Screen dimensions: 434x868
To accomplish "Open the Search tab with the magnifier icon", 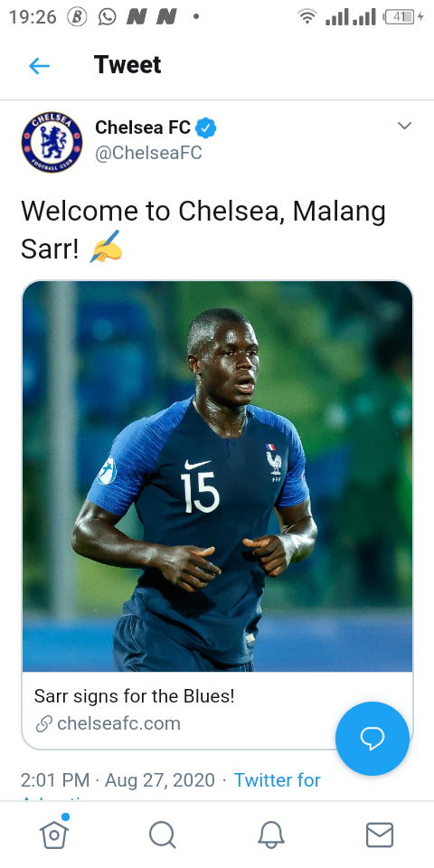I will (x=163, y=835).
